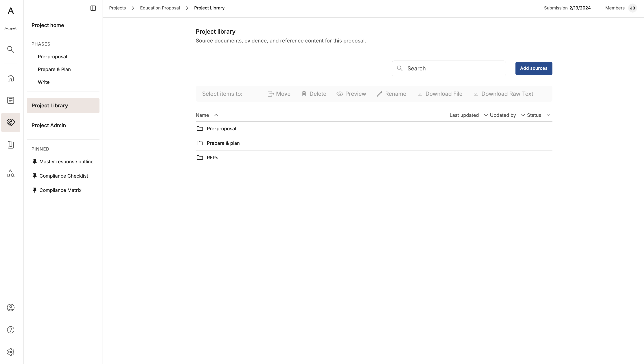
Task: Click the Preview eye action
Action: click(x=351, y=94)
